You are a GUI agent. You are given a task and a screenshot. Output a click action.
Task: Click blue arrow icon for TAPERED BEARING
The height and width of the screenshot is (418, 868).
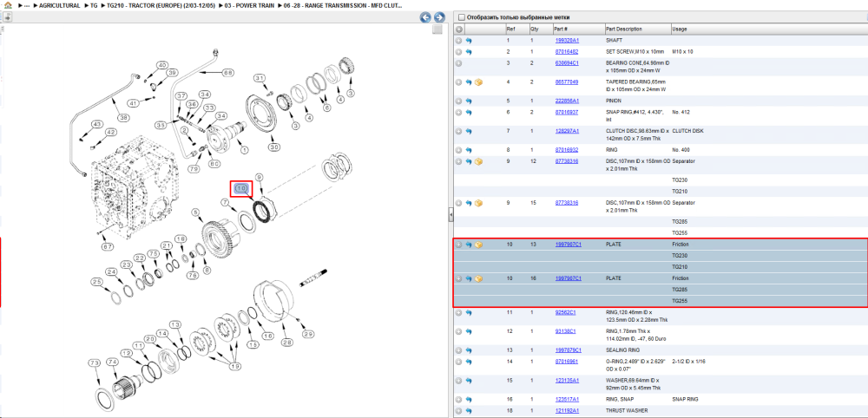pyautogui.click(x=469, y=82)
